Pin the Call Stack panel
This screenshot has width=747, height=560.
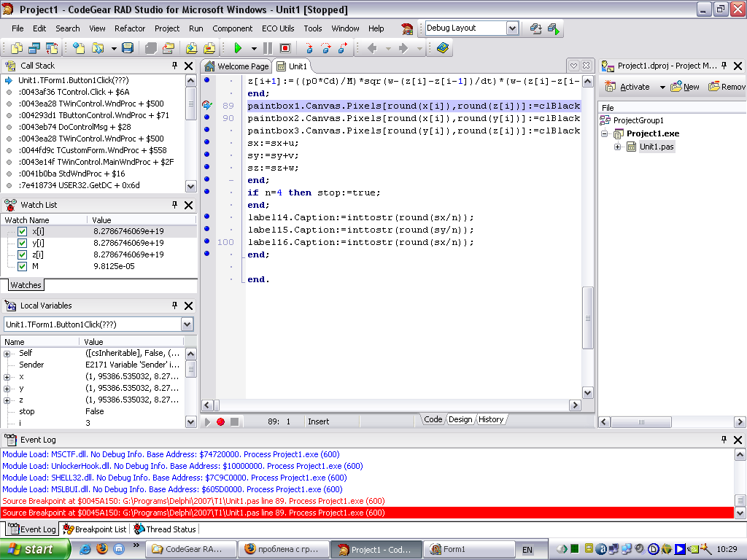[175, 66]
